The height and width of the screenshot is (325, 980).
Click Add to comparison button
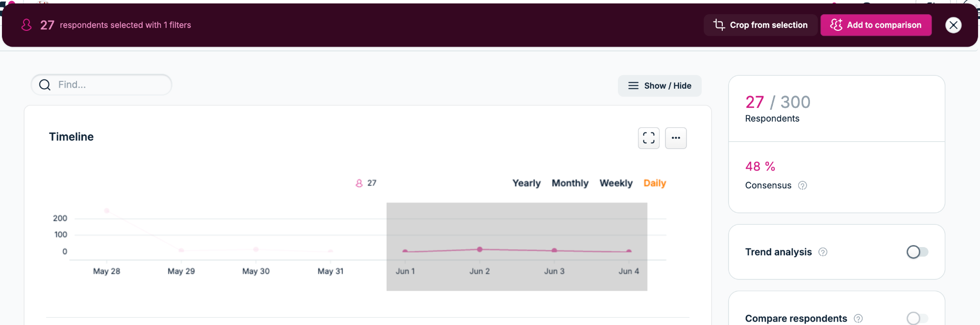pyautogui.click(x=876, y=25)
